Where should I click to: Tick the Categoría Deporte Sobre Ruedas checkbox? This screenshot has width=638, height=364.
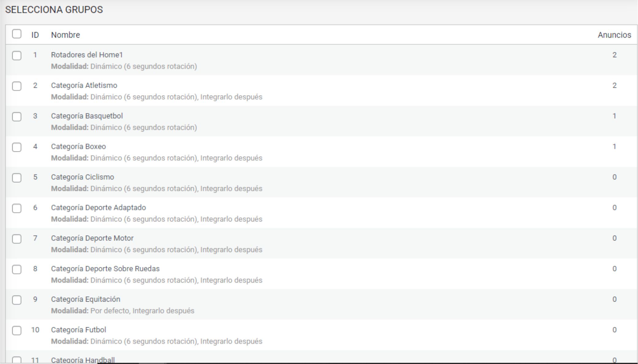(17, 269)
